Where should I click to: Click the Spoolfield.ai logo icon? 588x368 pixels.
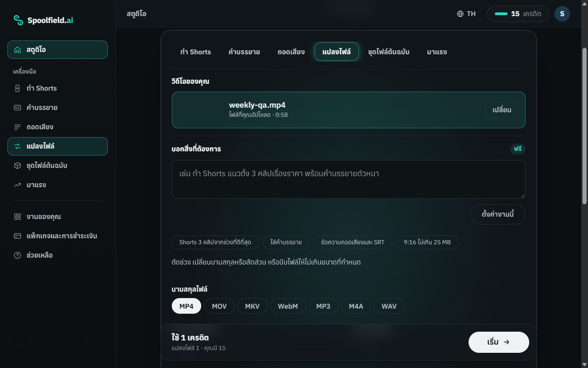[18, 20]
